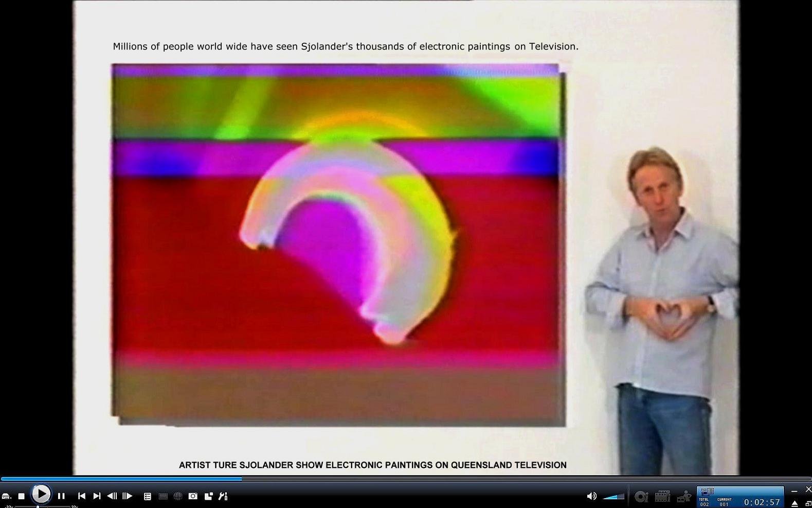Click the disc information icon
812x508 pixels.
641,496
